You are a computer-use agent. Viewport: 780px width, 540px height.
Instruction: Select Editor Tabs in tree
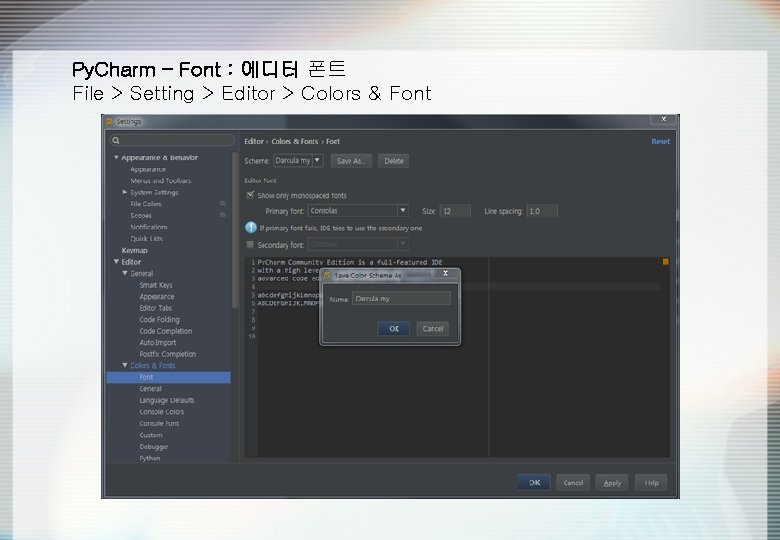pyautogui.click(x=156, y=308)
